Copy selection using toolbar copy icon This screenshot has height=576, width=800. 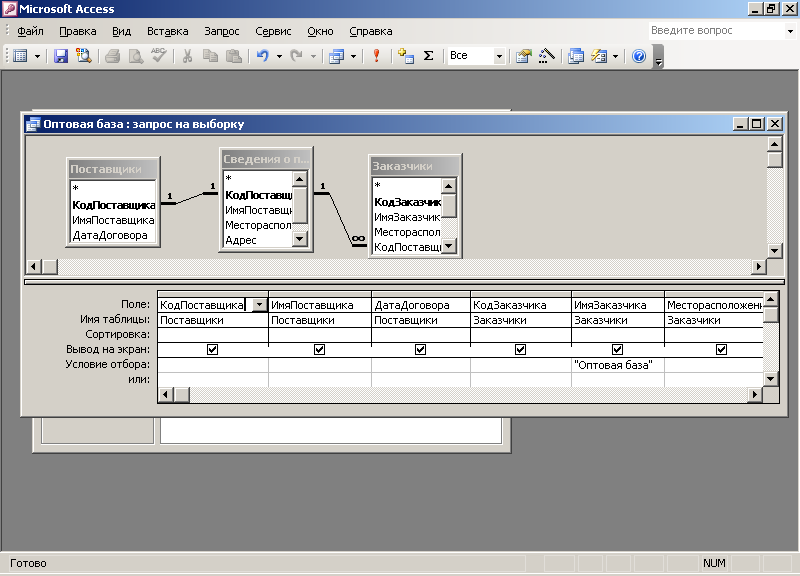[x=210, y=56]
